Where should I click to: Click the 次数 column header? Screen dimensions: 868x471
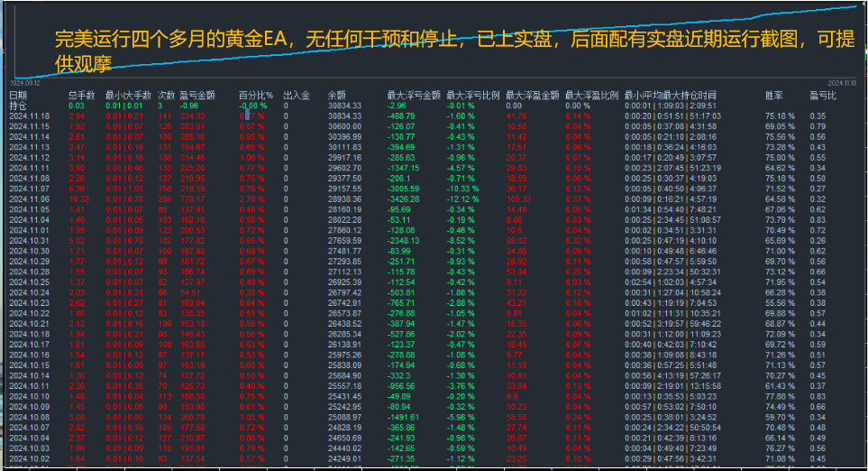(x=166, y=96)
